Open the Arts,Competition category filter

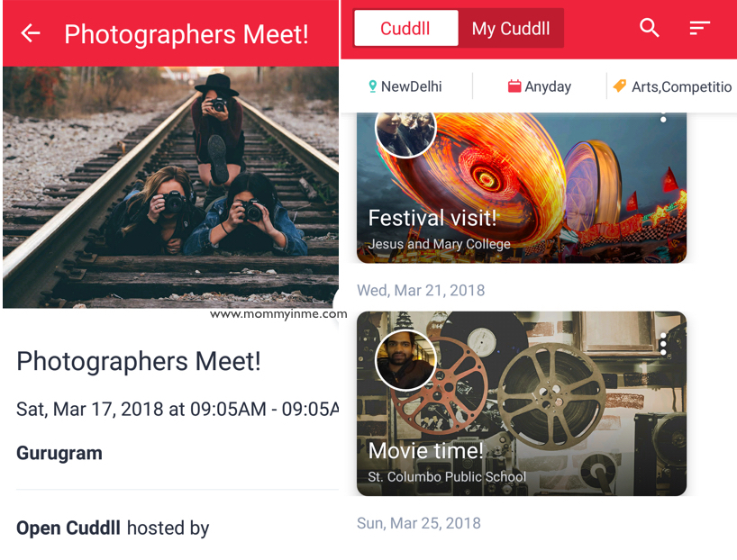pyautogui.click(x=672, y=86)
